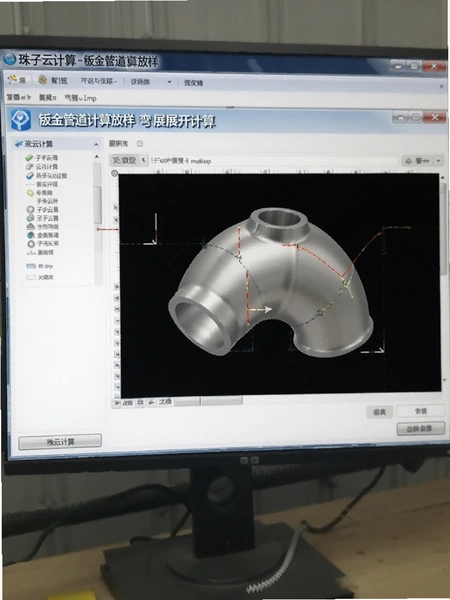Click the yellow-green tag icon in the sidebar
The height and width of the screenshot is (600, 450).
[30, 193]
